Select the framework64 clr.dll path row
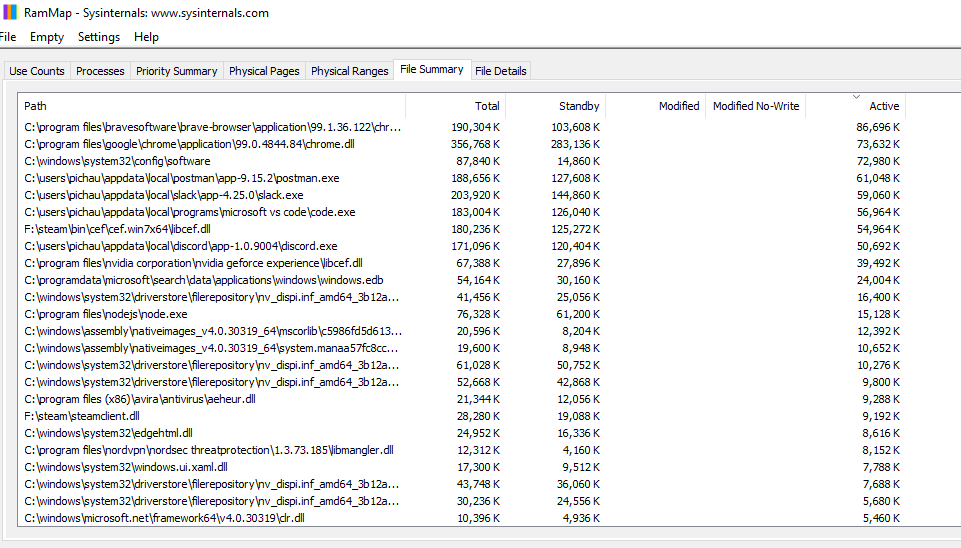The height and width of the screenshot is (548, 961). tap(164, 518)
